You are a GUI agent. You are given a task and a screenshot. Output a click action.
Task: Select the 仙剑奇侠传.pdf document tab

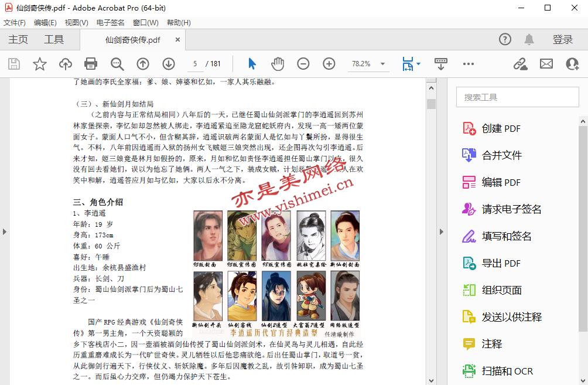132,40
